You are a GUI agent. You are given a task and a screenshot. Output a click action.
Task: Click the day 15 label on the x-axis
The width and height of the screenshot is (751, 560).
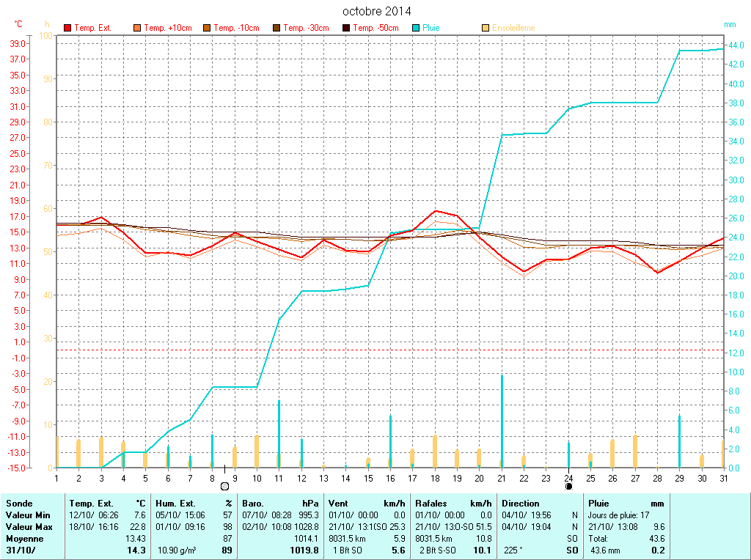pos(368,478)
